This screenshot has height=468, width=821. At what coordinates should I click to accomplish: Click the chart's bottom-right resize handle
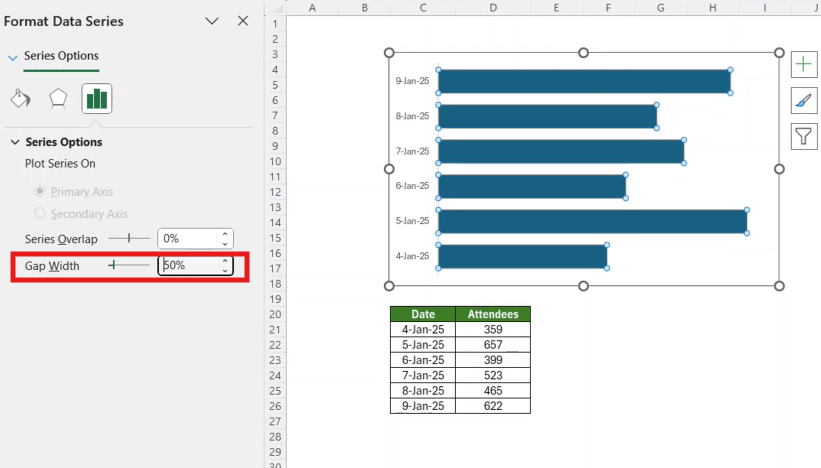(x=779, y=286)
